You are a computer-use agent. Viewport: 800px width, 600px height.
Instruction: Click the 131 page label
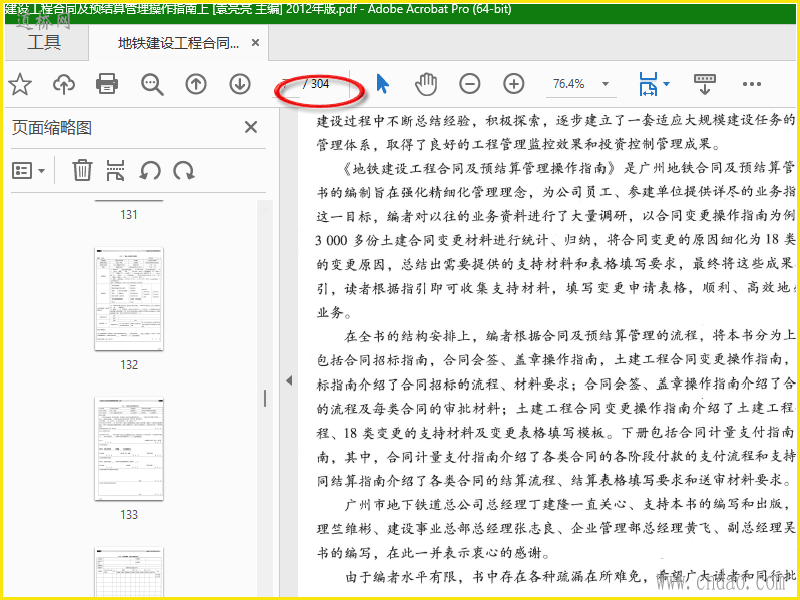pyautogui.click(x=129, y=215)
